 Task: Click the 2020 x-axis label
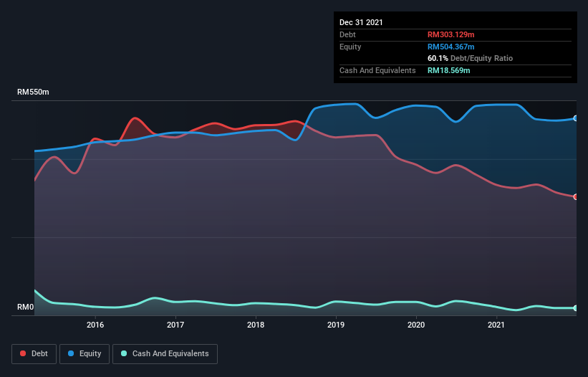pyautogui.click(x=416, y=325)
